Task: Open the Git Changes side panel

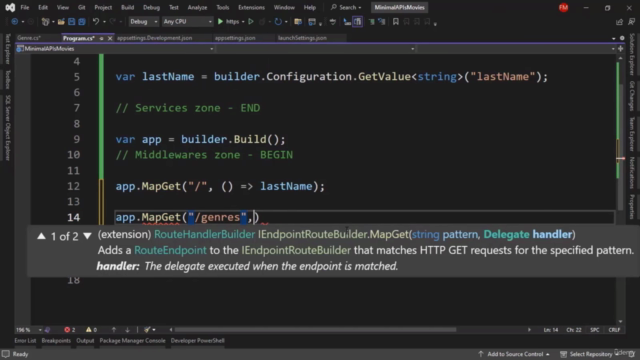Action: (x=632, y=95)
